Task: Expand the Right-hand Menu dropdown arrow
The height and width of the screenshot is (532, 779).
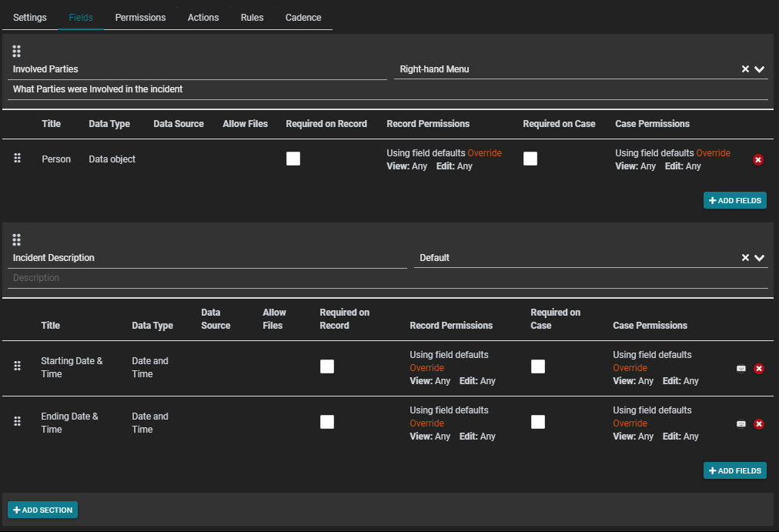Action: [x=759, y=69]
